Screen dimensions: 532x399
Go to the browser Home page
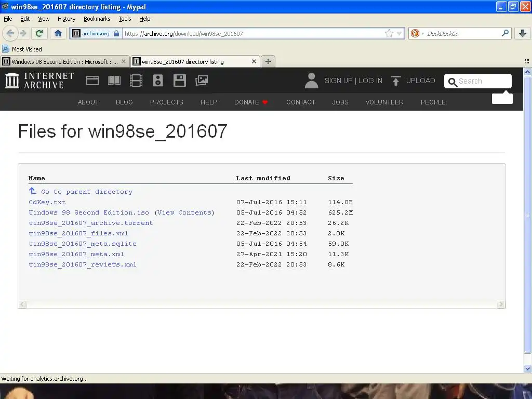58,33
